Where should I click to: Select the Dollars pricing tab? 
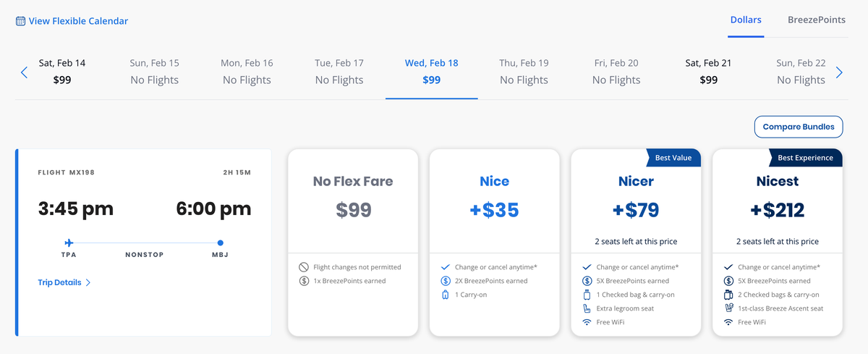(x=746, y=20)
